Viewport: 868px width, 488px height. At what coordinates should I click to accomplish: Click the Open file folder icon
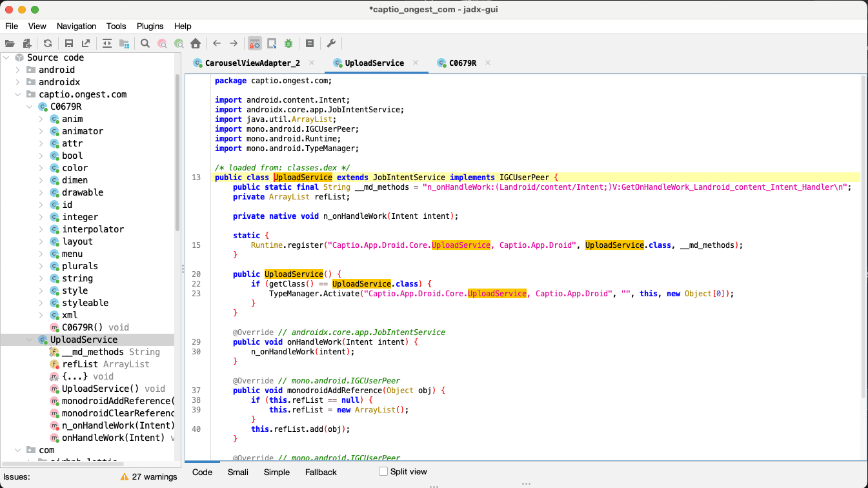click(x=10, y=43)
